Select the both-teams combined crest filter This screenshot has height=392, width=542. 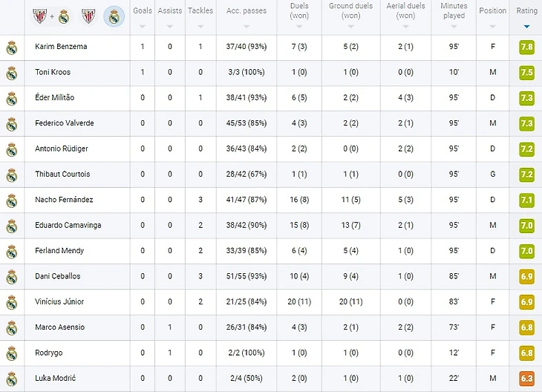coord(51,16)
